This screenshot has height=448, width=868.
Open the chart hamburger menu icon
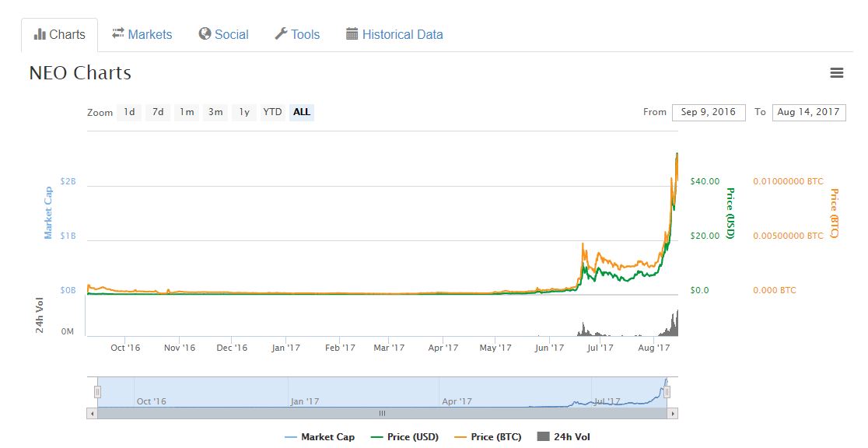836,72
